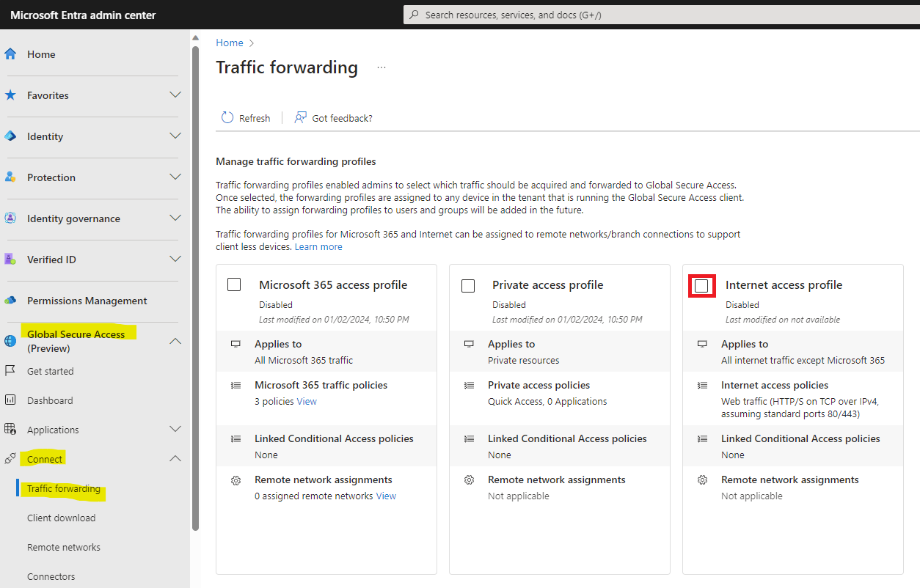920x588 pixels.
Task: Click the Identity diamond icon
Action: [10, 136]
